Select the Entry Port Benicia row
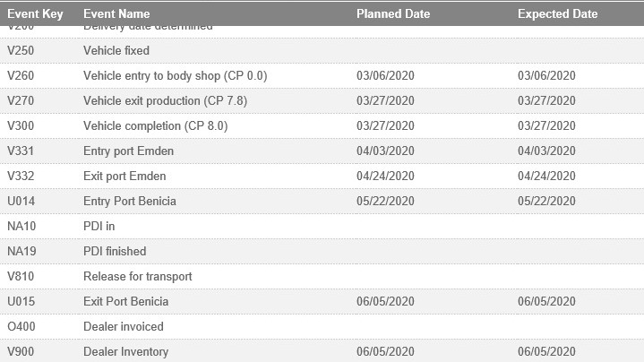This screenshot has height=362, width=644. pyautogui.click(x=129, y=202)
